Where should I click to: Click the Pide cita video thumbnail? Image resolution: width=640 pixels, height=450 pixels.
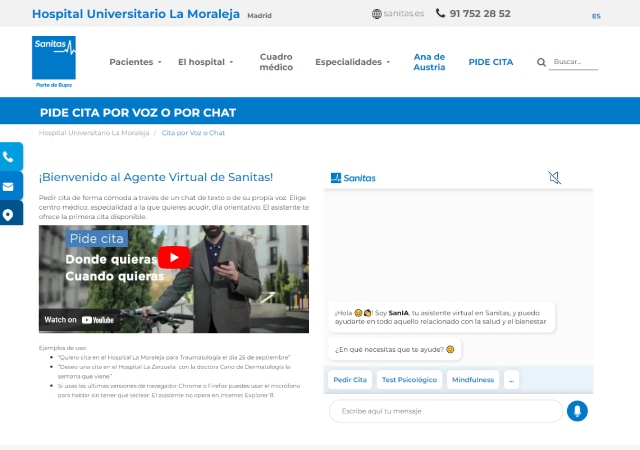tap(174, 279)
